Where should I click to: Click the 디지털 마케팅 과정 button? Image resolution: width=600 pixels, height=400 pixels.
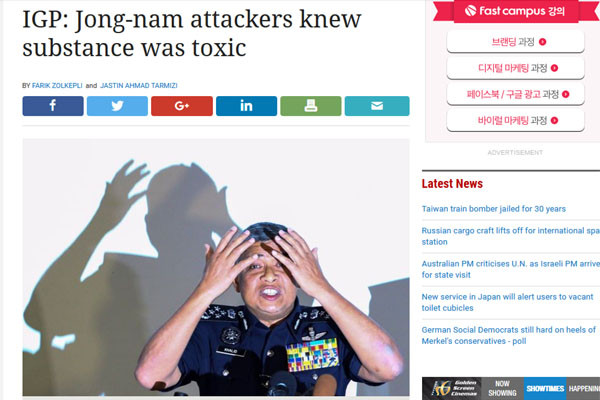pyautogui.click(x=515, y=68)
